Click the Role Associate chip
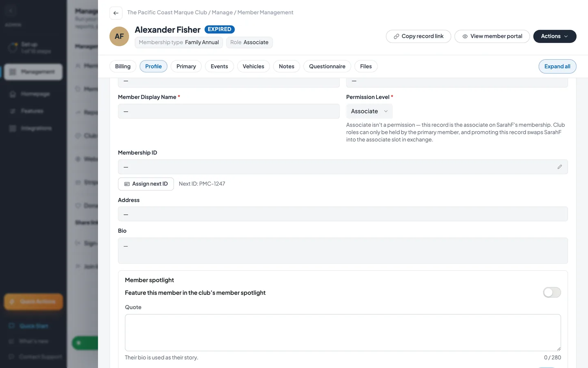Viewport: 588px width, 368px height. tap(249, 43)
